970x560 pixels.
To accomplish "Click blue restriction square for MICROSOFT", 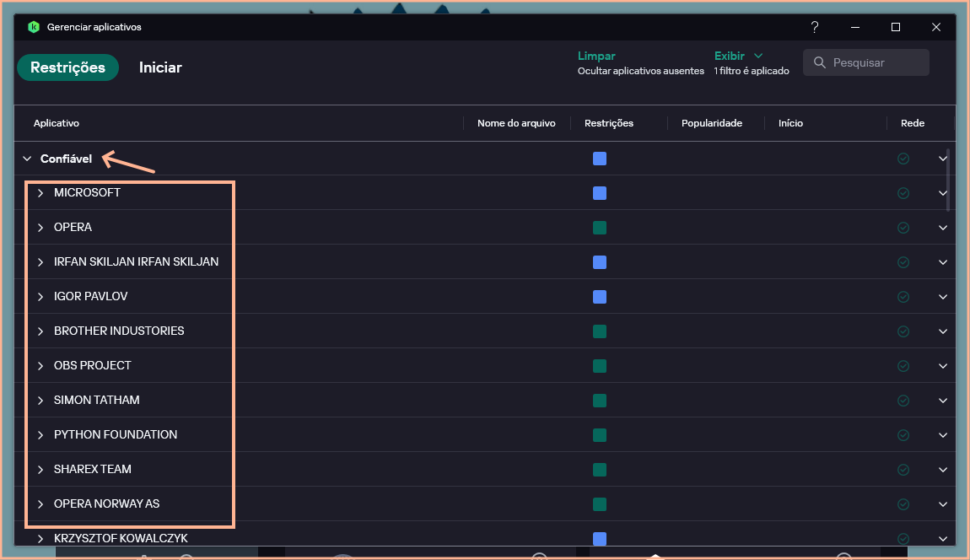I will click(x=600, y=193).
